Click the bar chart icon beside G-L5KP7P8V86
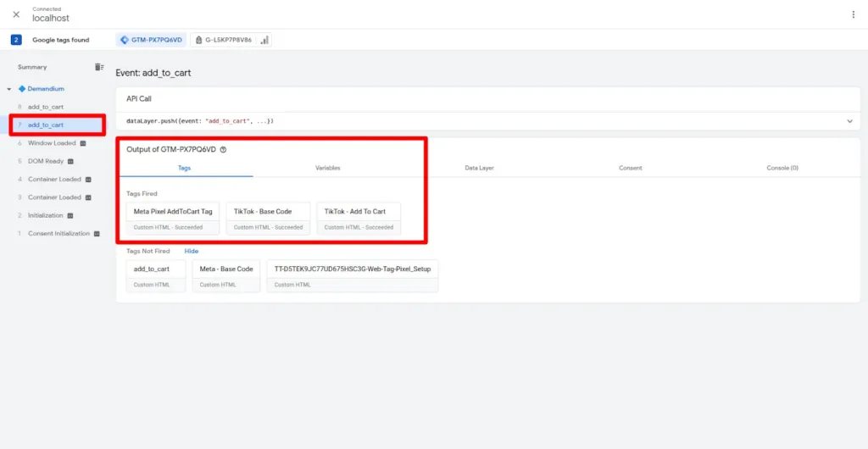Viewport: 868px width, 449px height. [x=264, y=40]
